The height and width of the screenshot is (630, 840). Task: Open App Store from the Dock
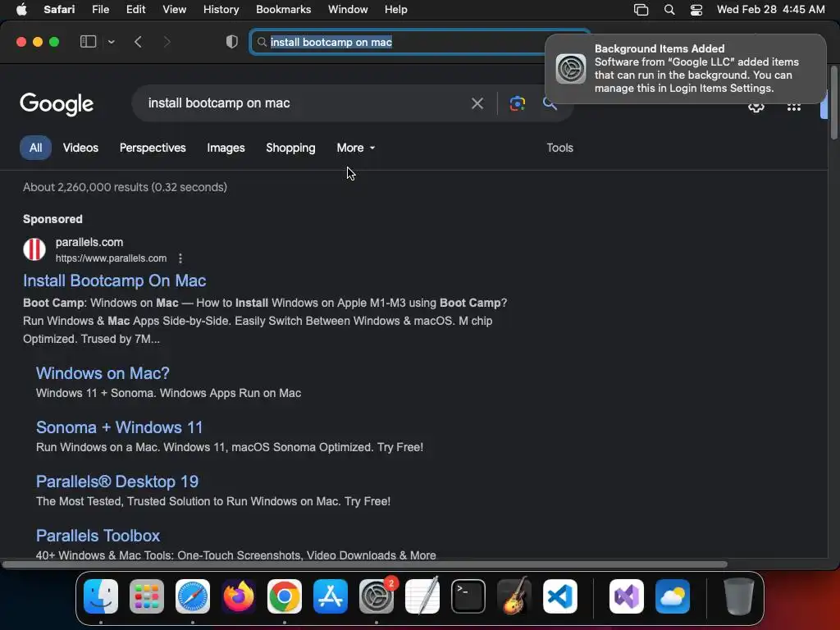pos(331,596)
